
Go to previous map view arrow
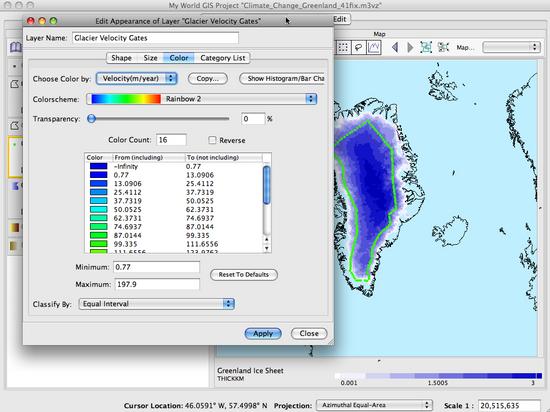395,47
